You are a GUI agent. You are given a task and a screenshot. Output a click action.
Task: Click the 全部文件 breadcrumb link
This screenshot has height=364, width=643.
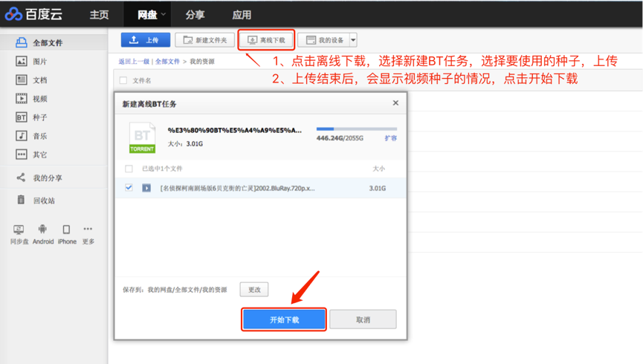167,62
